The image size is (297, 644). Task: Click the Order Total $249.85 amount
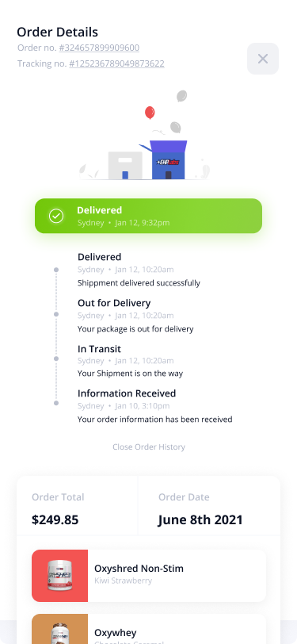[x=55, y=520]
